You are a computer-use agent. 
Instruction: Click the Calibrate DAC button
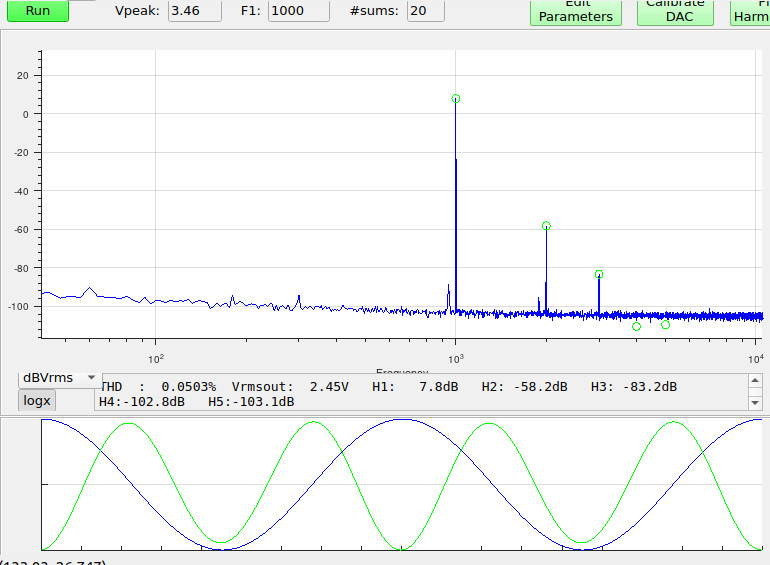(x=675, y=12)
